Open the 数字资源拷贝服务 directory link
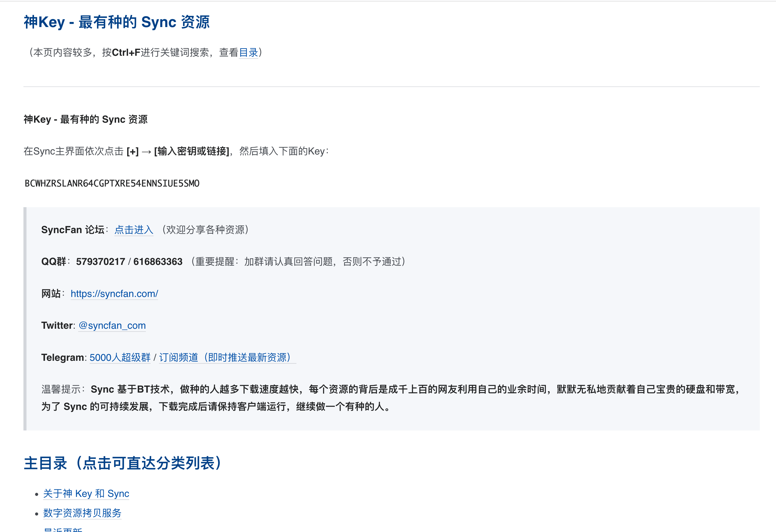 click(82, 513)
